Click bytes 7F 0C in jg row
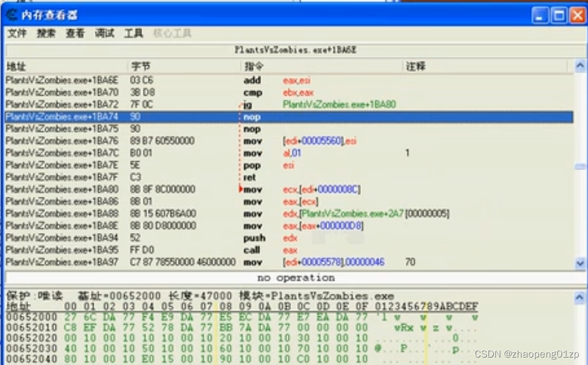The height and width of the screenshot is (365, 588). pos(142,105)
